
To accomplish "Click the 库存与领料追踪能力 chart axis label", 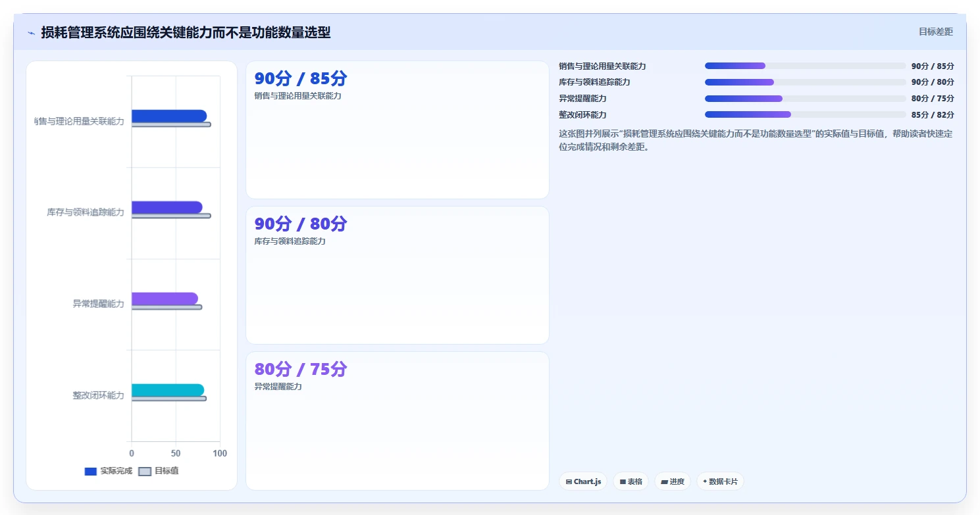I will pos(86,212).
